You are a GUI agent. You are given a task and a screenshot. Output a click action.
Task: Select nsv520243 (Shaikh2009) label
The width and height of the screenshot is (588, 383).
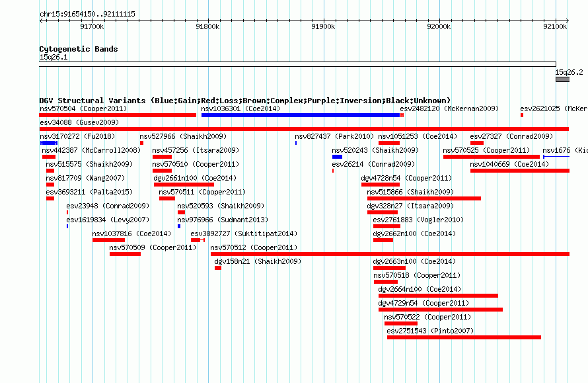[x=375, y=151]
